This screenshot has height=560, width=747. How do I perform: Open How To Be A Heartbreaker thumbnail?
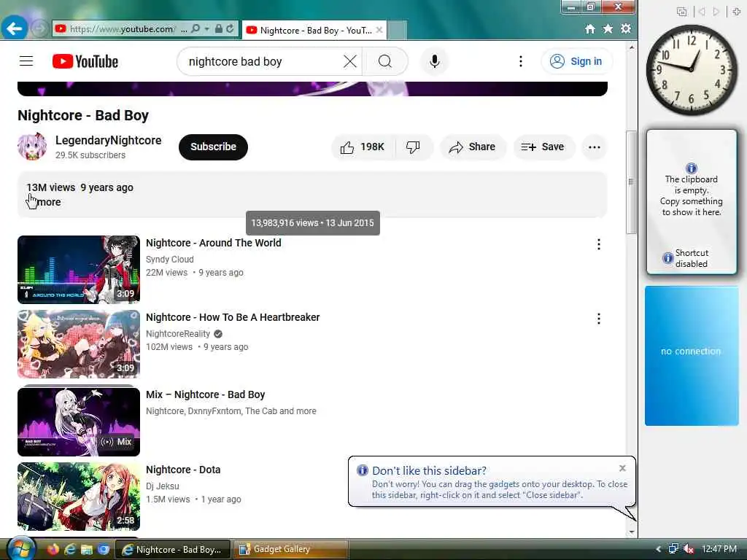(79, 344)
